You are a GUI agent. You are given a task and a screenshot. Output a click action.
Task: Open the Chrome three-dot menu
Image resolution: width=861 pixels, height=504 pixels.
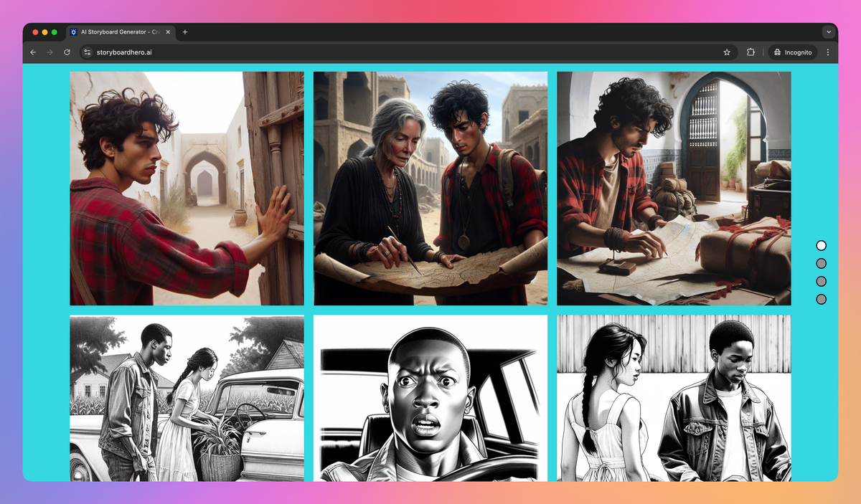coord(828,52)
